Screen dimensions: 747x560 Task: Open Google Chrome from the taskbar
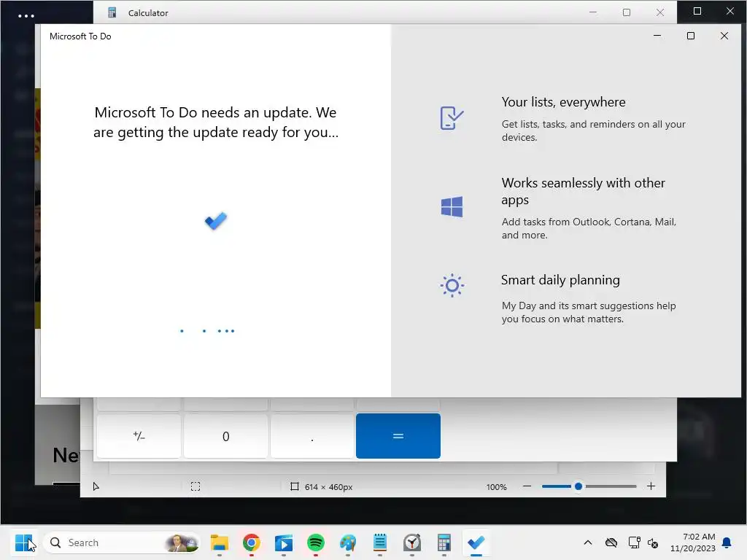252,542
